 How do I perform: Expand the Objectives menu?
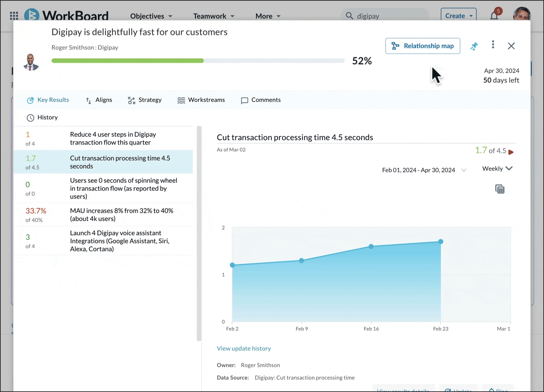[151, 16]
